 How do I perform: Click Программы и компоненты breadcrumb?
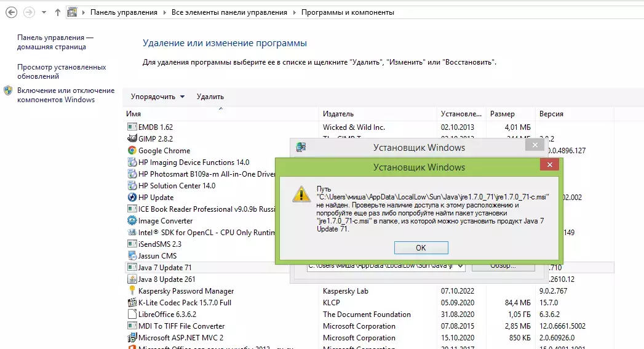click(348, 12)
